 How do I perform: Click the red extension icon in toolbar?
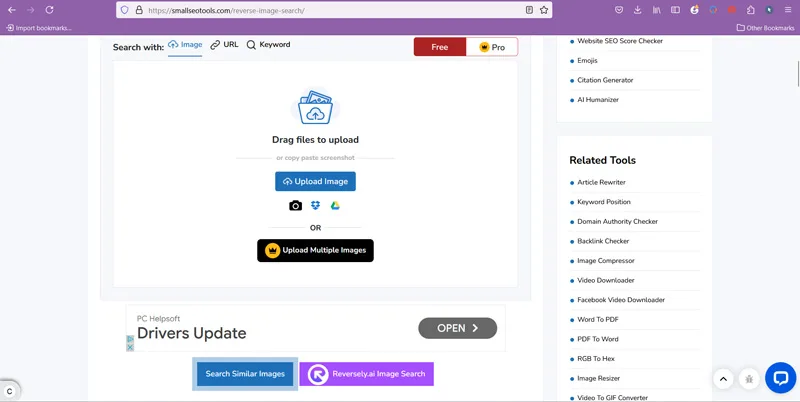click(732, 10)
